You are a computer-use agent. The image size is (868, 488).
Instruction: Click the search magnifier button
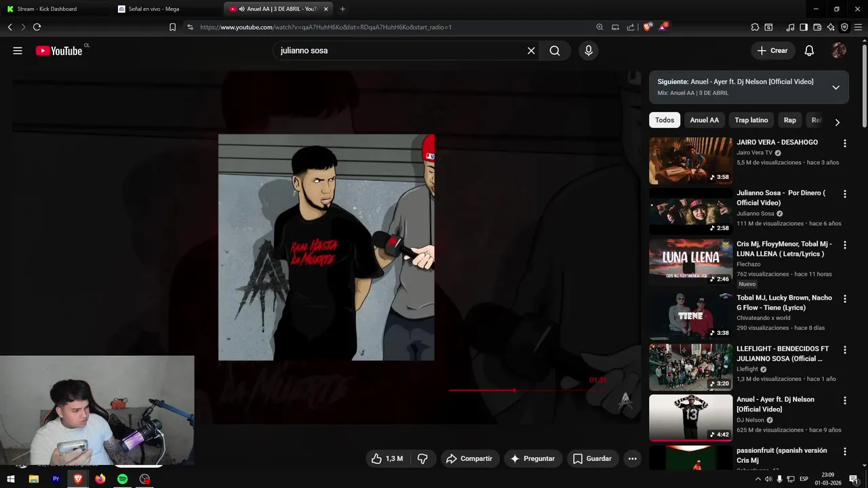(x=555, y=51)
